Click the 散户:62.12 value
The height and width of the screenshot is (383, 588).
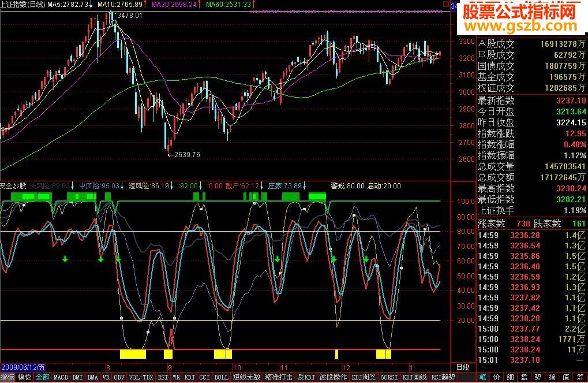click(x=242, y=186)
